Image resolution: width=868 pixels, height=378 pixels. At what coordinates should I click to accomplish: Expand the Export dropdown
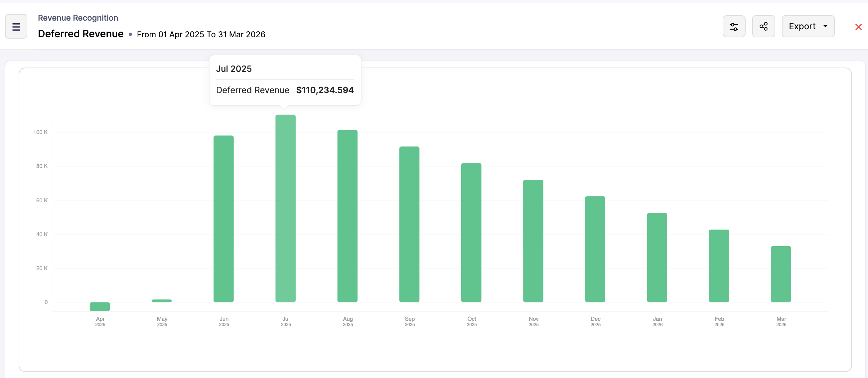point(807,26)
